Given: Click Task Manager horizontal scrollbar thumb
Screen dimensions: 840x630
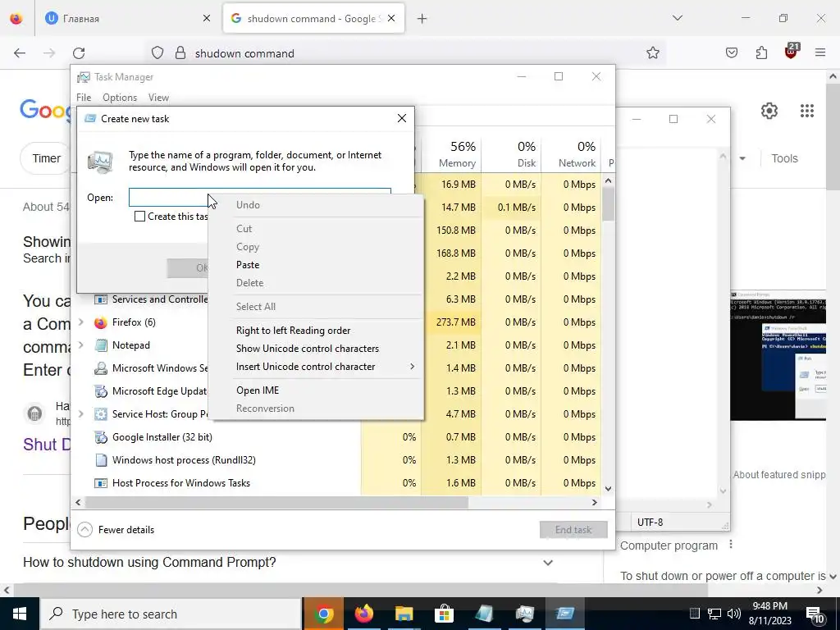Looking at the screenshot, I should pyautogui.click(x=276, y=503).
